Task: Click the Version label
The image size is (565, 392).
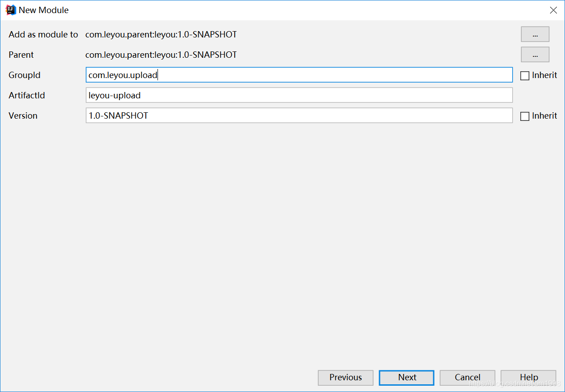Action: click(23, 115)
